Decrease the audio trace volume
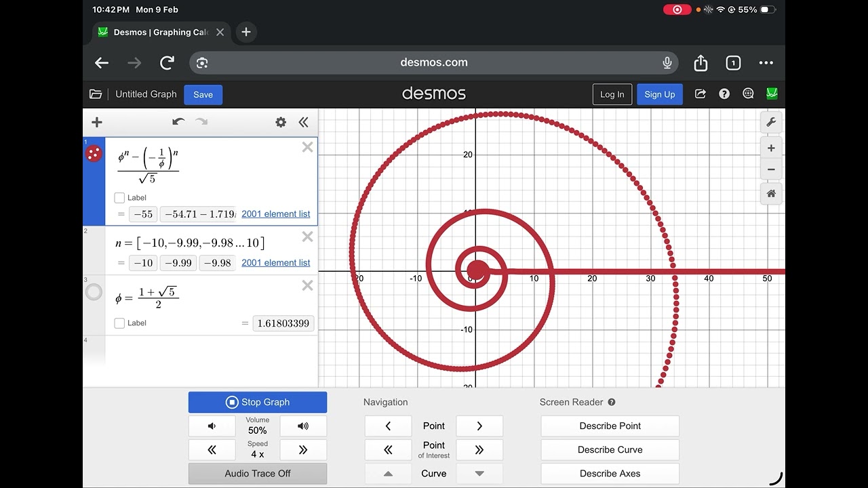This screenshot has height=488, width=868. (x=212, y=426)
